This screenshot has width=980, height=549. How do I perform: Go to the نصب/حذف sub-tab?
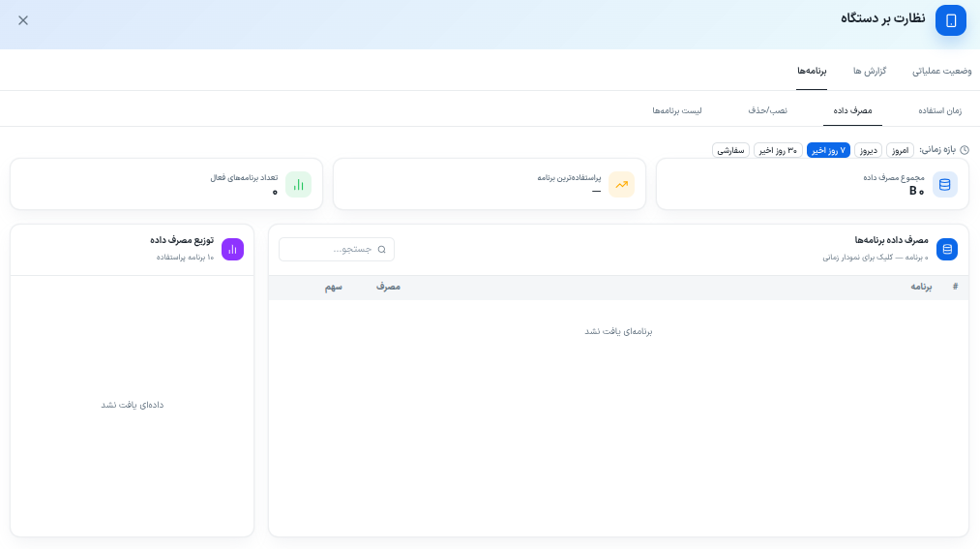pyautogui.click(x=767, y=110)
